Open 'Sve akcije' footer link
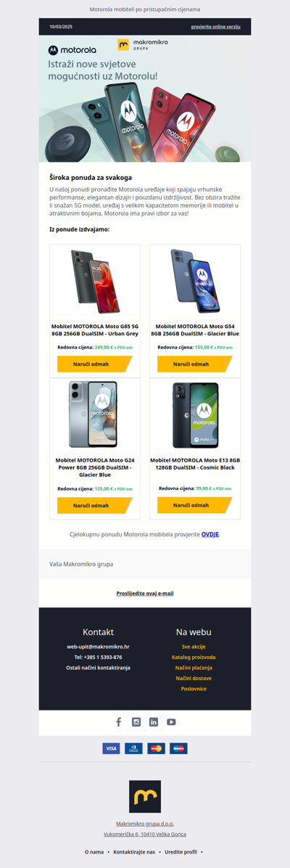The width and height of the screenshot is (290, 868). point(194,647)
